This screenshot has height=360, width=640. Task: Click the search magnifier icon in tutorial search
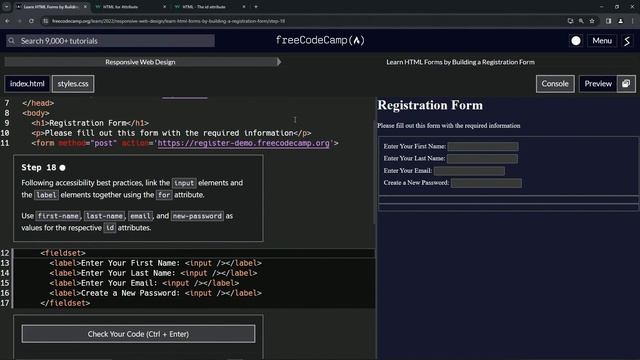click(x=12, y=41)
